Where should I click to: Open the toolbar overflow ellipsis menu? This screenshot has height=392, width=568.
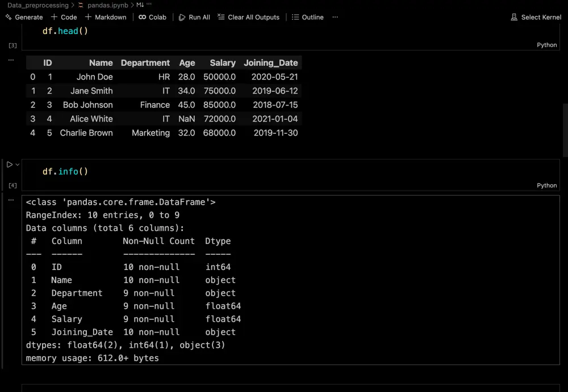(335, 17)
